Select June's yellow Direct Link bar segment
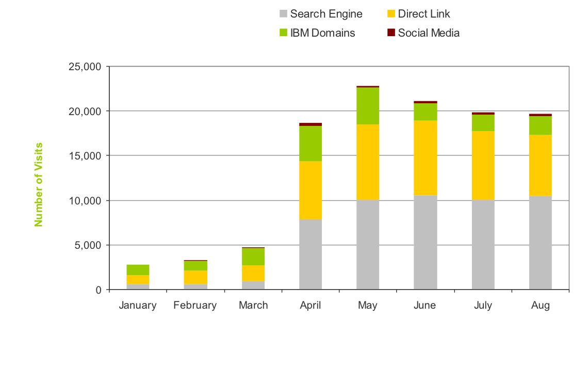Image resolution: width=588 pixels, height=383 pixels. point(425,158)
